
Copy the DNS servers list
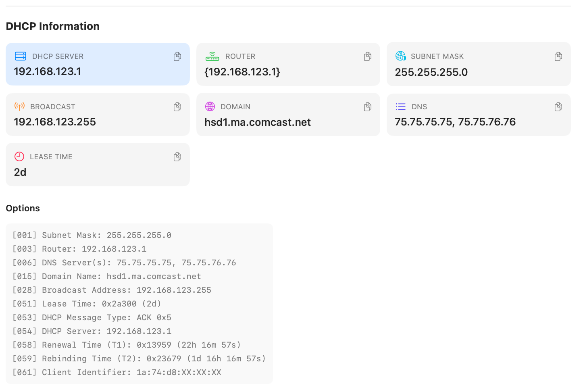tap(558, 107)
